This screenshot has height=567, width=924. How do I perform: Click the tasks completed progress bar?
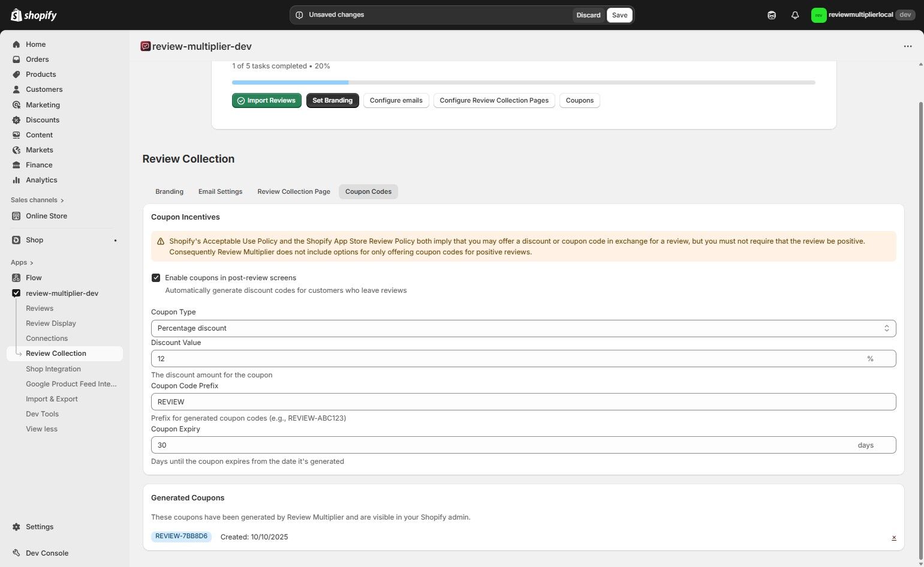(x=523, y=82)
